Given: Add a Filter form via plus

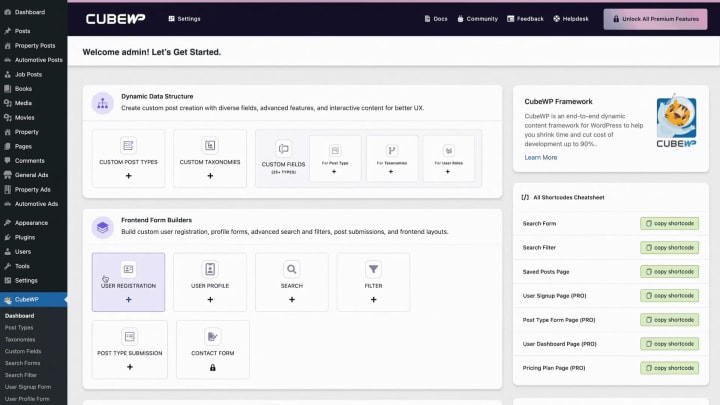Looking at the screenshot, I should [x=374, y=299].
